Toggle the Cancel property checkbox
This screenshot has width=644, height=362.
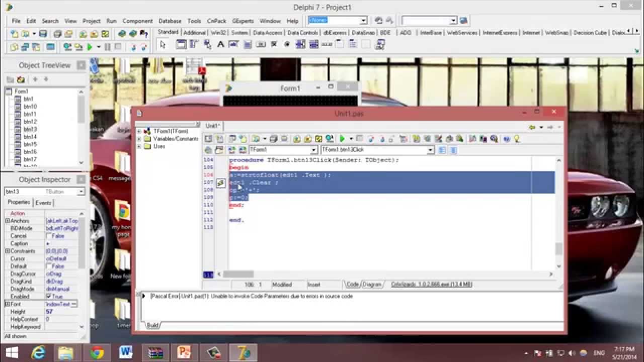(x=49, y=236)
